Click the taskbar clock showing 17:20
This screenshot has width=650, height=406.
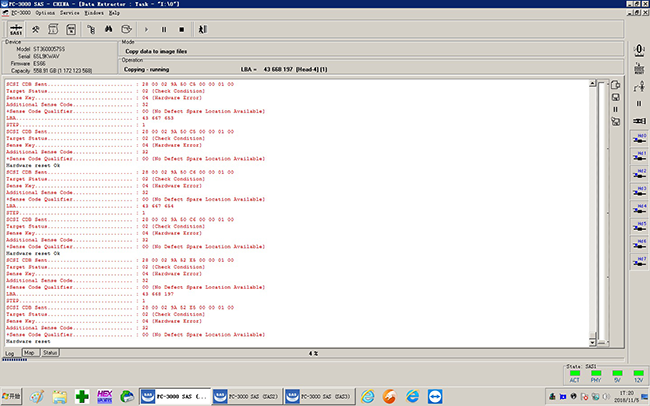(626, 396)
